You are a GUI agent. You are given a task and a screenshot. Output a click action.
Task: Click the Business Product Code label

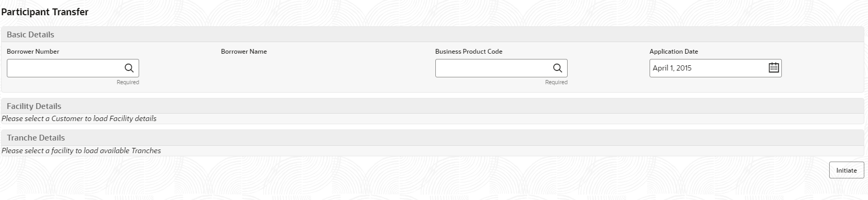[468, 52]
